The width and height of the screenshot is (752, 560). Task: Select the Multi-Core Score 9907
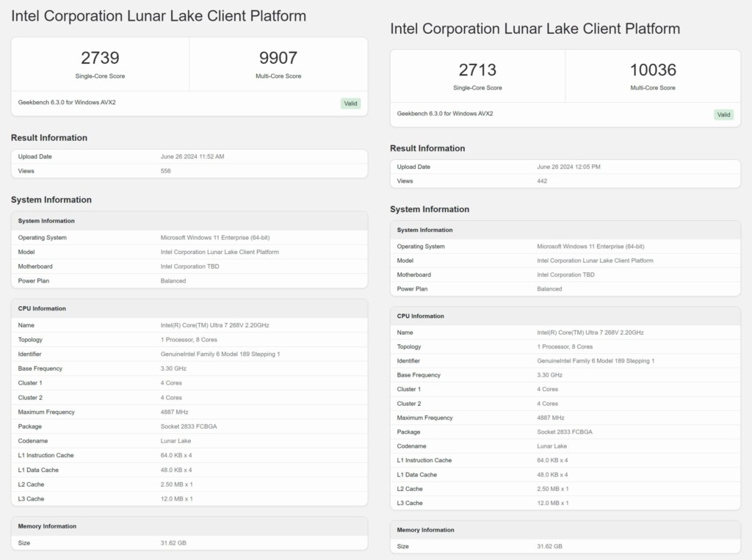278,58
